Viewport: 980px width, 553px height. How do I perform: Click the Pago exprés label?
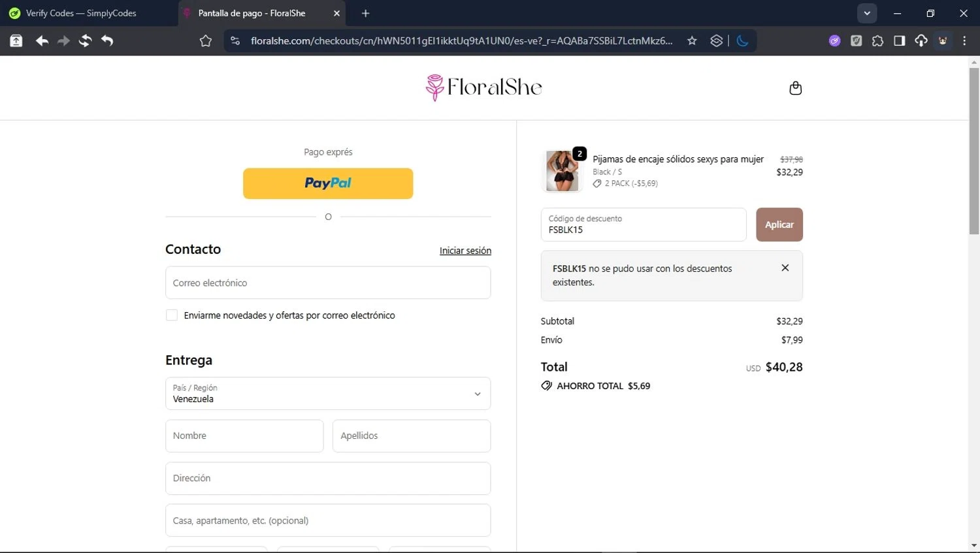(x=328, y=152)
